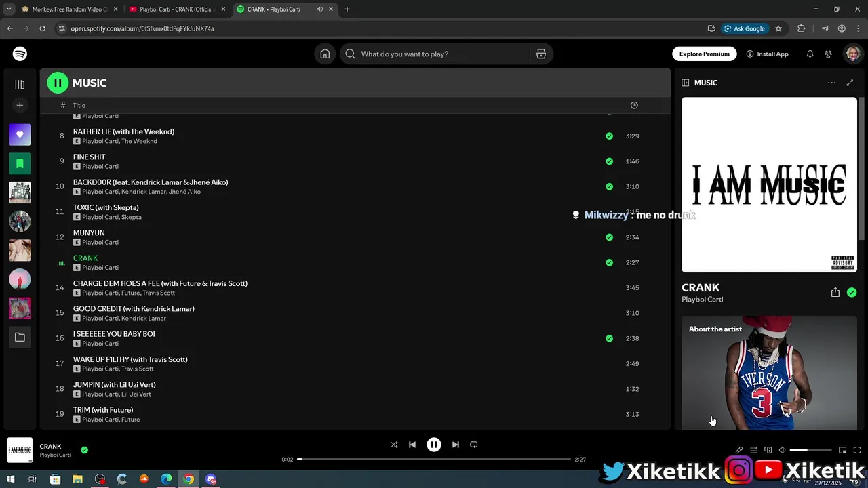Open File Explorer in taskbar
The width and height of the screenshot is (868, 488).
[78, 479]
